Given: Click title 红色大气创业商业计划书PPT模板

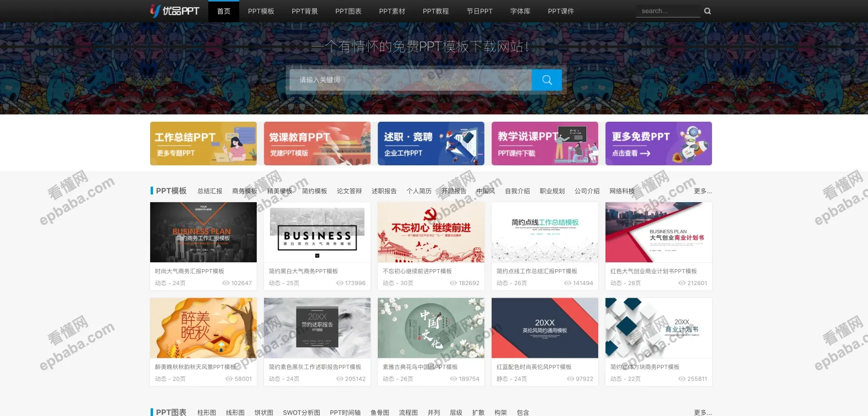Looking at the screenshot, I should [653, 271].
